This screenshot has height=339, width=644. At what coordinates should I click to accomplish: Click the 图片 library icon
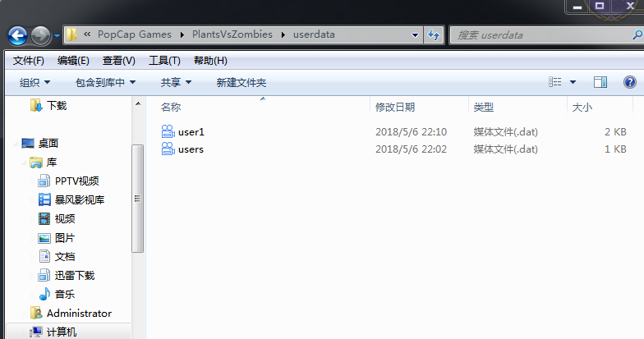click(x=44, y=238)
